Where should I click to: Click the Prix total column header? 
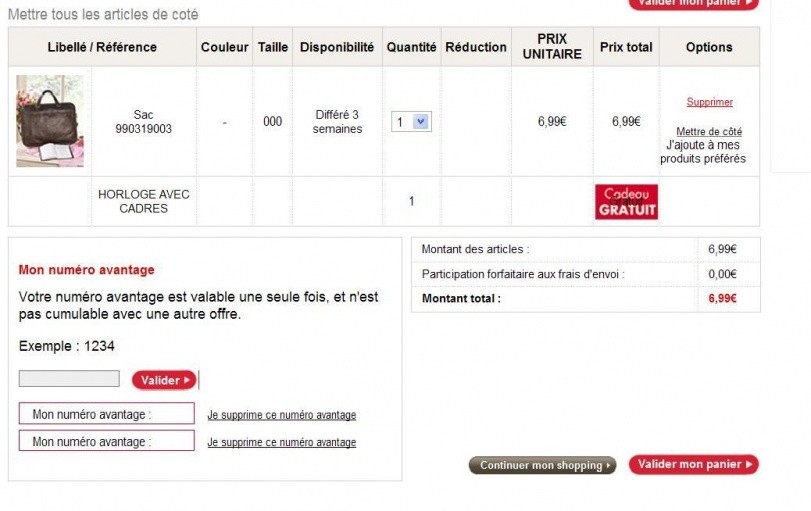tap(626, 47)
